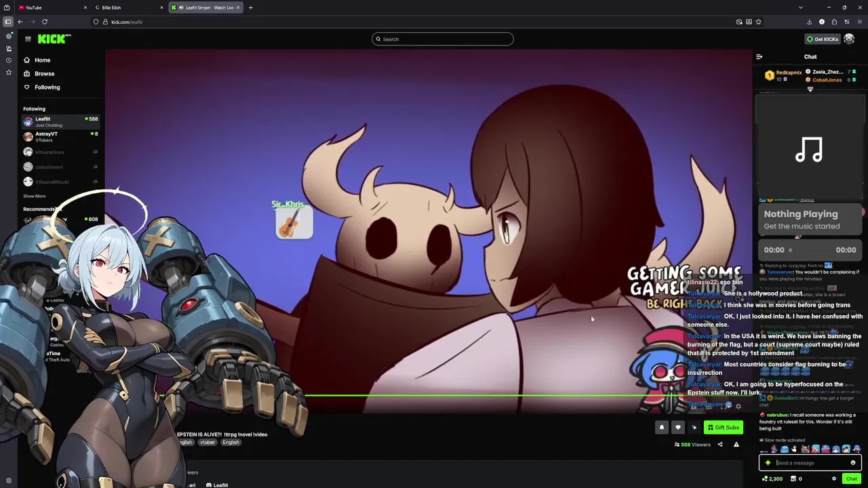This screenshot has width=868, height=488.
Task: Click the browser back arrow
Action: (x=20, y=22)
